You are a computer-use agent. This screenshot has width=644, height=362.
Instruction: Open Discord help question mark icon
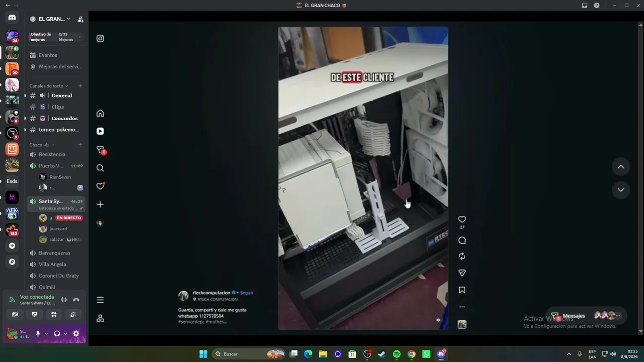[x=597, y=6]
